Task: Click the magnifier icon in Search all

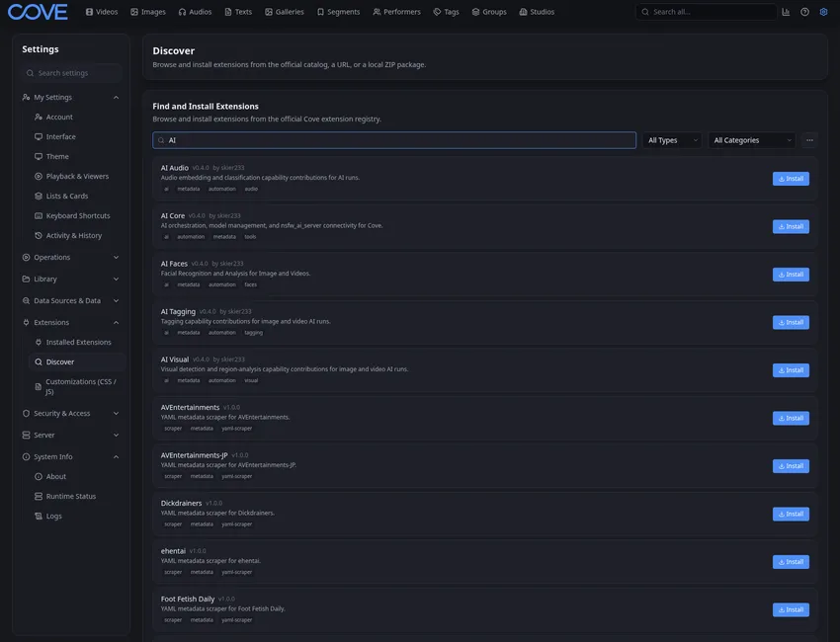Action: (645, 12)
